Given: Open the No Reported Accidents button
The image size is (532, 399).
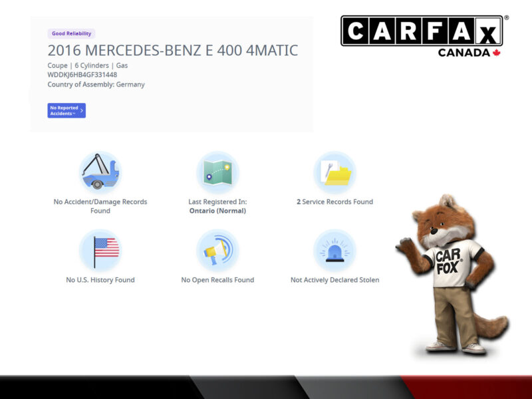Looking at the screenshot, I should 66,110.
